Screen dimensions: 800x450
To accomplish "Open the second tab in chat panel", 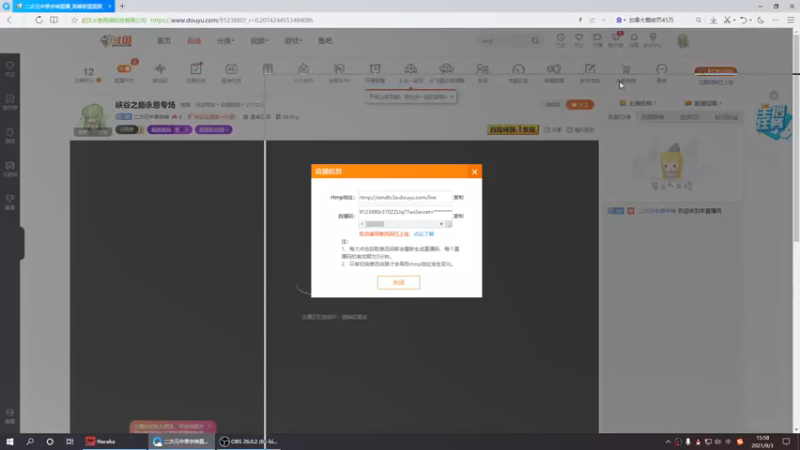I will pos(653,117).
